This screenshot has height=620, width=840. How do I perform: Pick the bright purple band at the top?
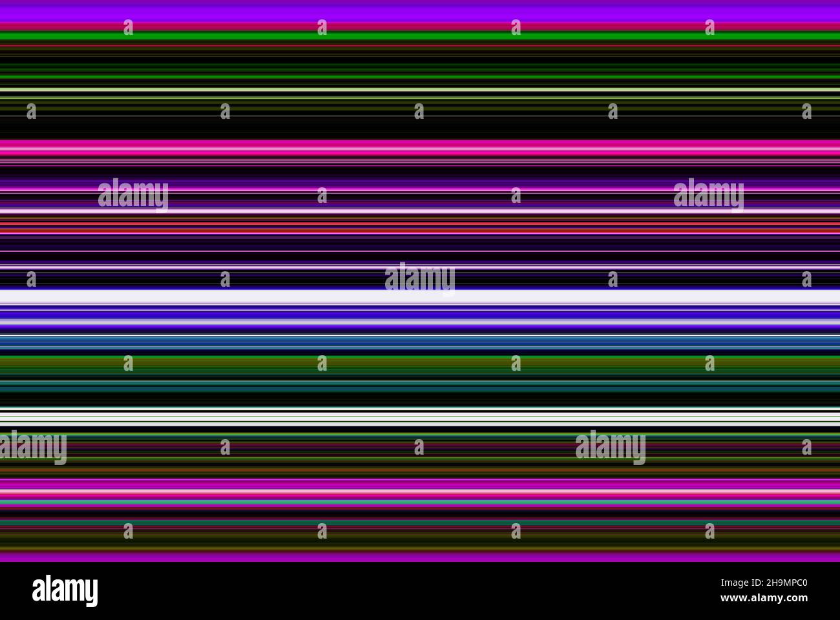420,11
